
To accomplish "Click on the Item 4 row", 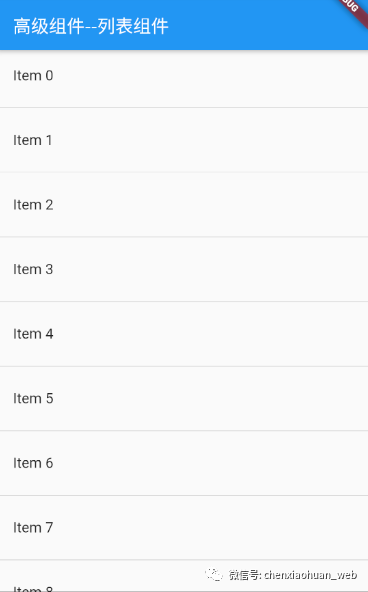I will click(184, 334).
